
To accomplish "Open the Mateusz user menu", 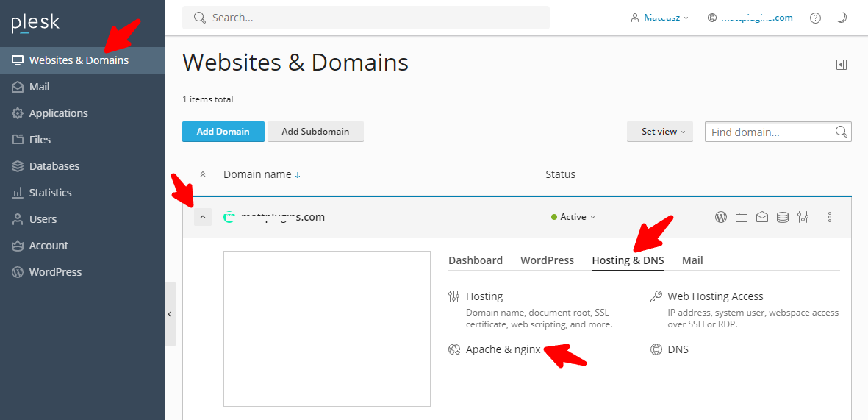I will pyautogui.click(x=659, y=18).
